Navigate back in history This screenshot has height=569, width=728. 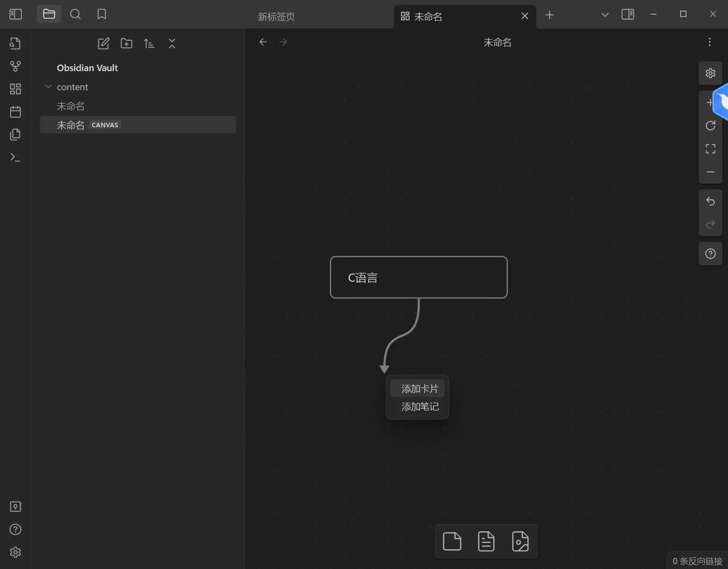(263, 42)
